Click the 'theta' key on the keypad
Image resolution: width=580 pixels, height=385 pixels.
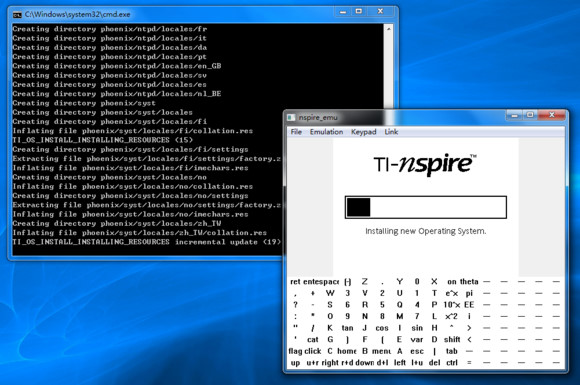click(x=469, y=282)
